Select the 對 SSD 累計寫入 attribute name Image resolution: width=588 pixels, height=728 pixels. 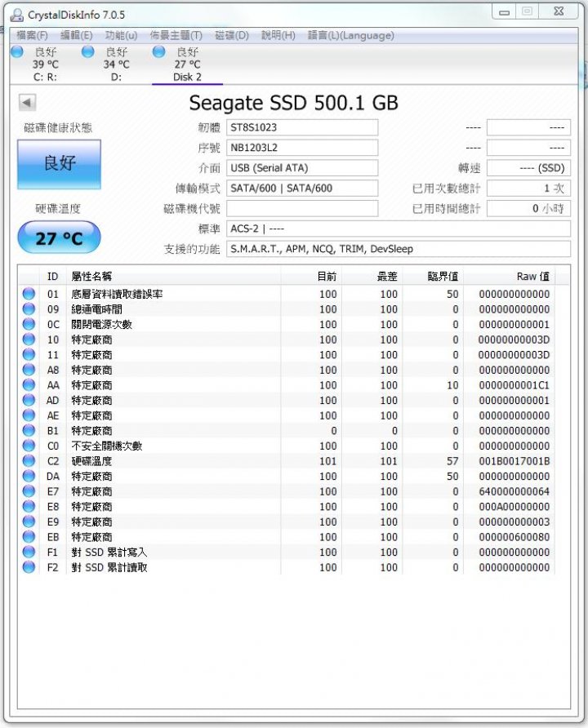coord(109,552)
